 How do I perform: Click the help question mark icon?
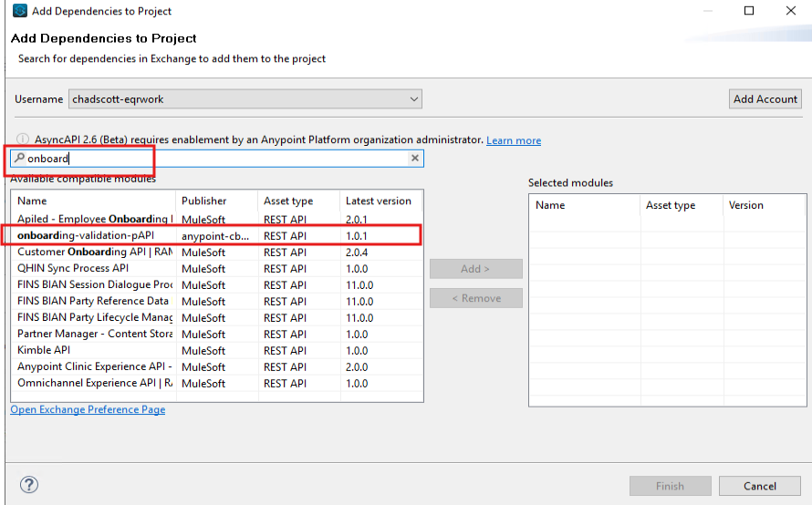pos(29,485)
